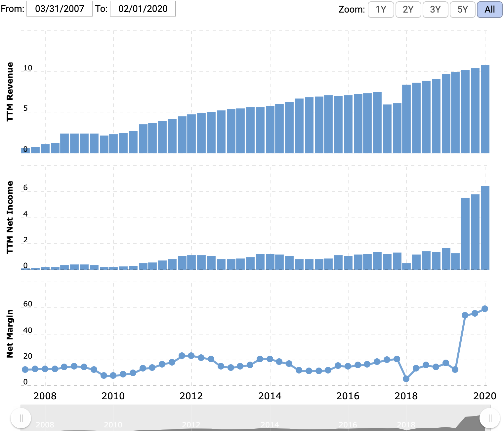Select the 5Y zoom button
Screen dimensions: 504x433
462,9
